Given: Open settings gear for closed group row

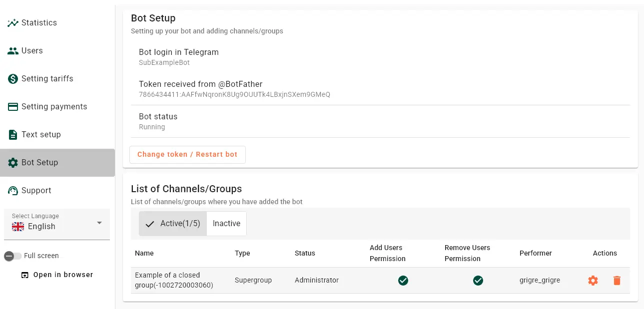Looking at the screenshot, I should click(x=593, y=281).
